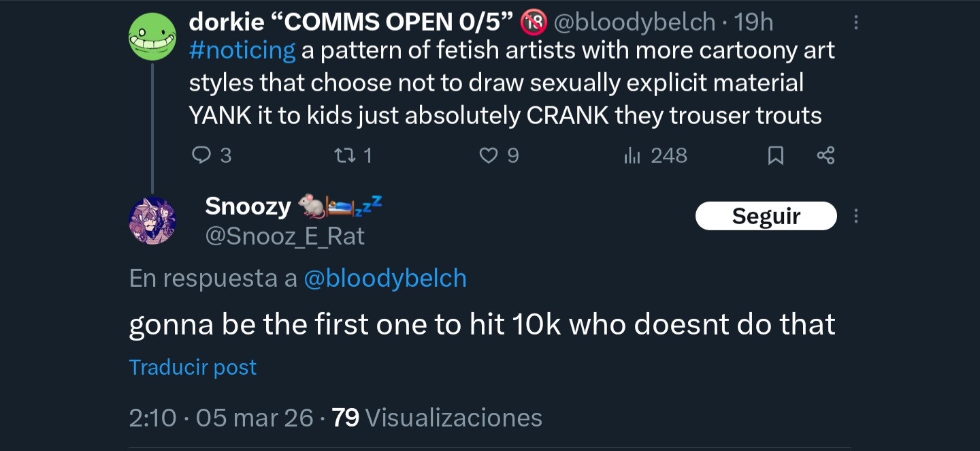Screen dimensions: 980x451
Task: Bookmark dorkie's post
Action: click(x=775, y=156)
